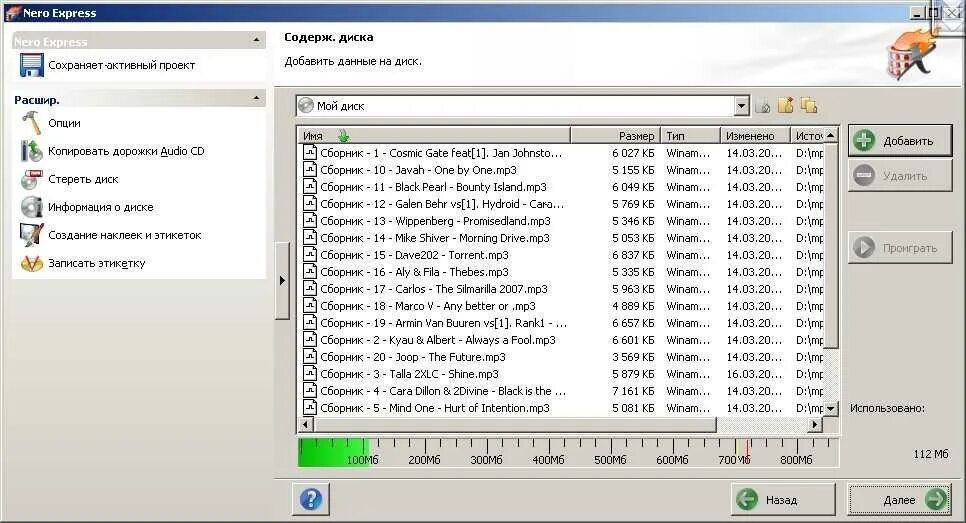Click the Nero Express title bar icon
This screenshot has width=966, height=523.
pyautogui.click(x=12, y=12)
